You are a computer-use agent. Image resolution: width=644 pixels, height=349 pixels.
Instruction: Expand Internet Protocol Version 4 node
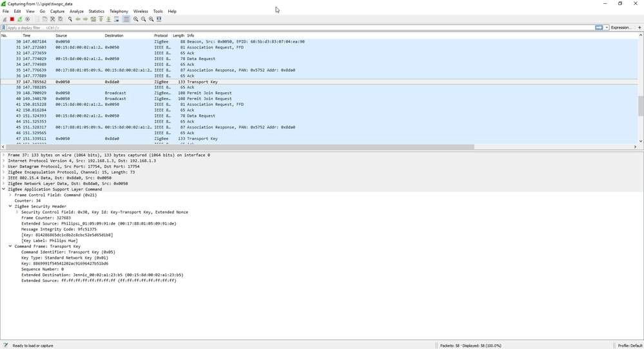point(4,161)
